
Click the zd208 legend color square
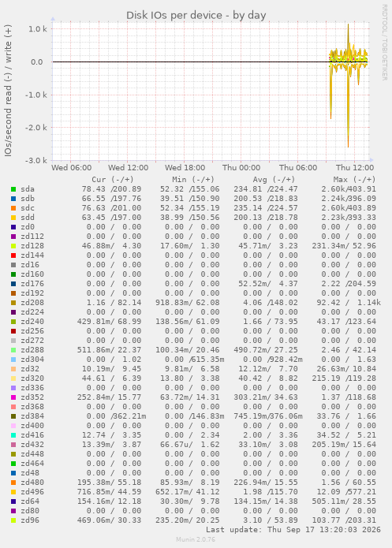click(x=13, y=303)
